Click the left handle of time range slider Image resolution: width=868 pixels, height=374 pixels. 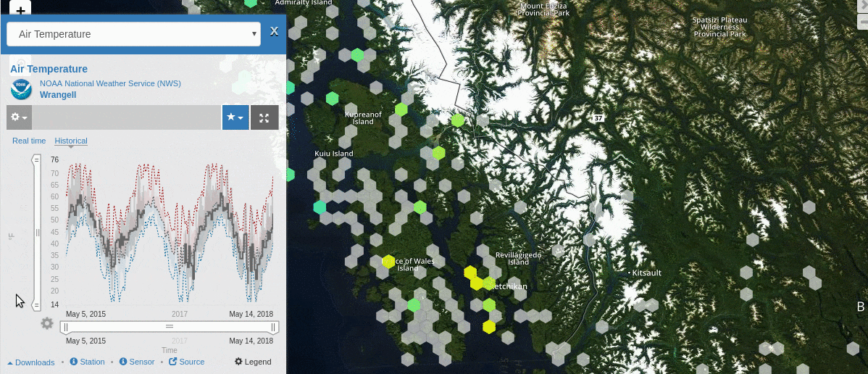65,328
